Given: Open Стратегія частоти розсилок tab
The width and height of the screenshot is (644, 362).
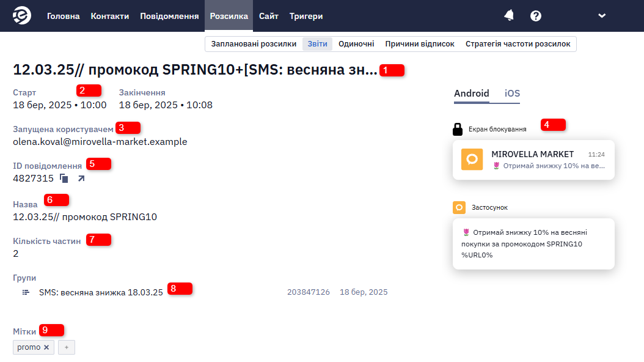Looking at the screenshot, I should click(x=518, y=44).
